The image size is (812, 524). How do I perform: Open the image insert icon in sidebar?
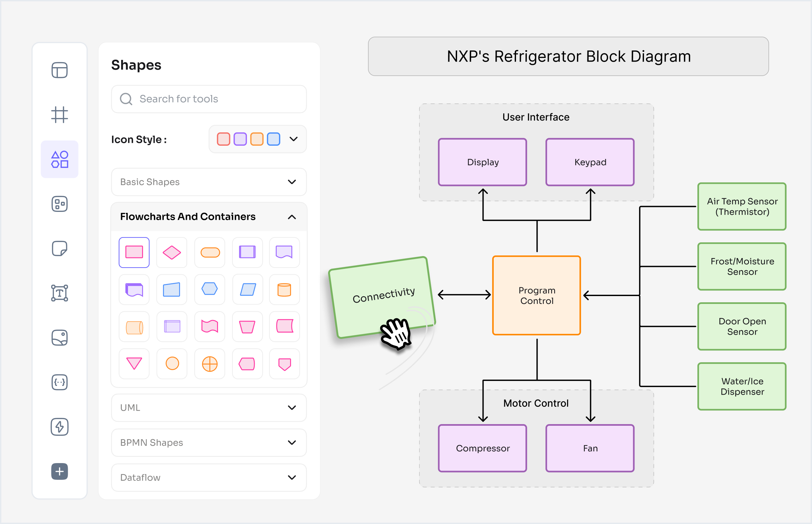tap(60, 338)
